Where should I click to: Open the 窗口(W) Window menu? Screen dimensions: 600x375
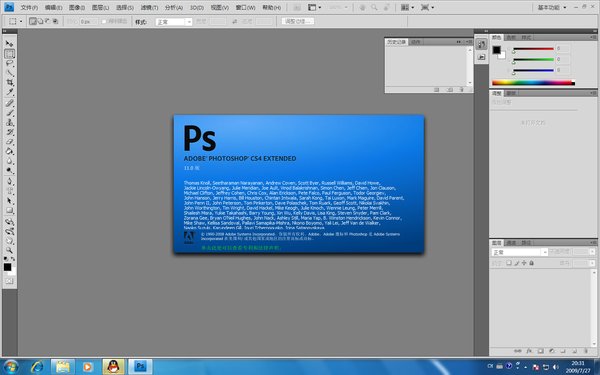[245, 8]
